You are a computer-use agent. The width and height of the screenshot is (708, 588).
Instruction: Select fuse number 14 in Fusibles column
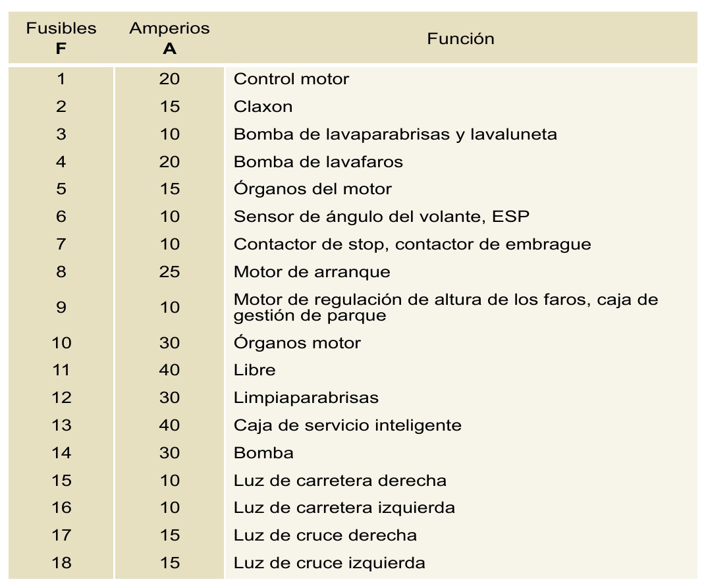pyautogui.click(x=61, y=453)
